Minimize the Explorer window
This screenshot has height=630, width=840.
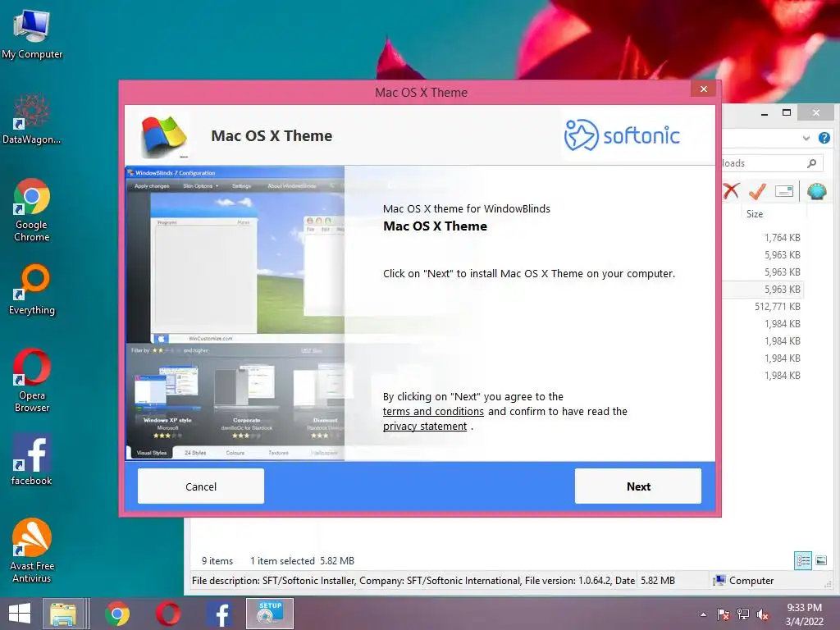coord(764,113)
